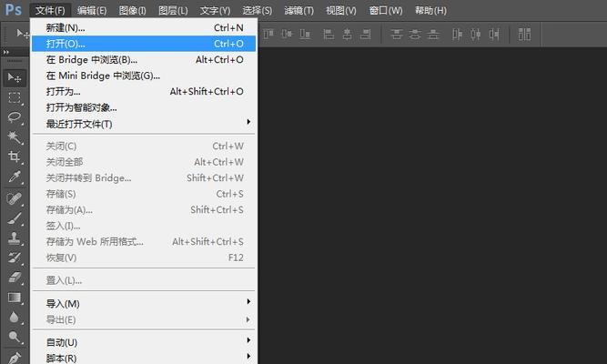Open the 窗口(W) menu

386,10
